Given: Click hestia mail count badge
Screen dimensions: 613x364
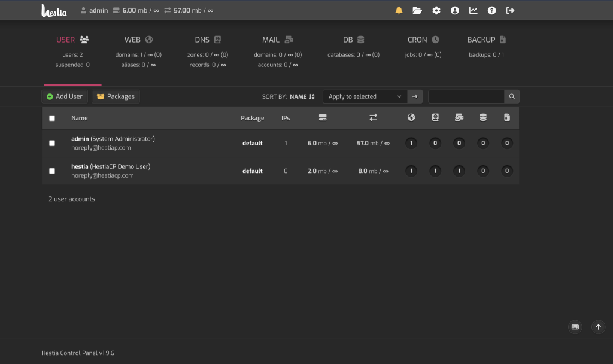Looking at the screenshot, I should click(459, 171).
